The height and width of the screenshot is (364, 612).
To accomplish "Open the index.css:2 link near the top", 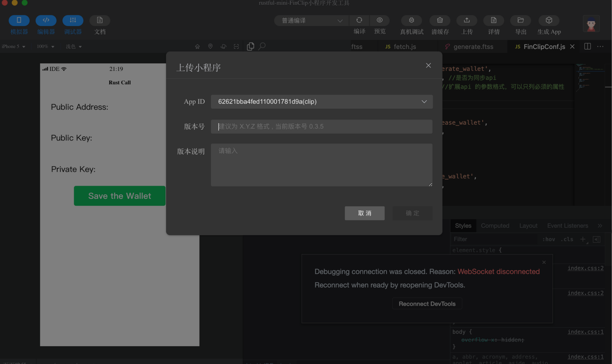I will click(585, 268).
